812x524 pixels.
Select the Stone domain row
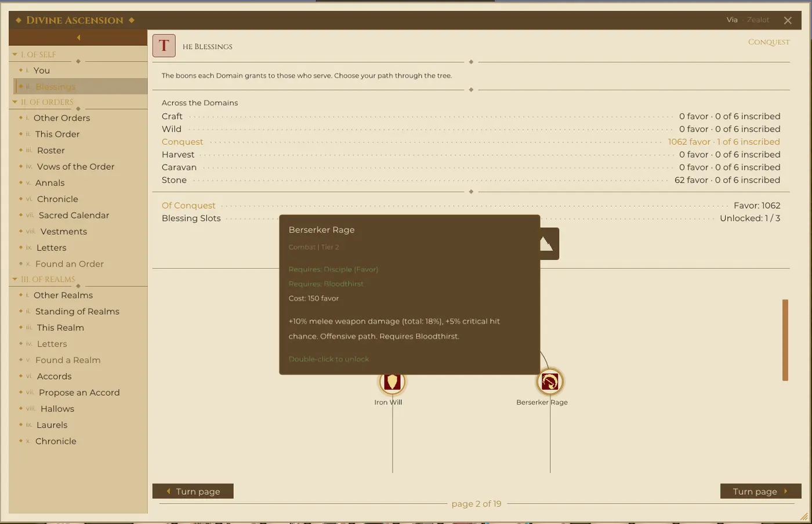471,180
